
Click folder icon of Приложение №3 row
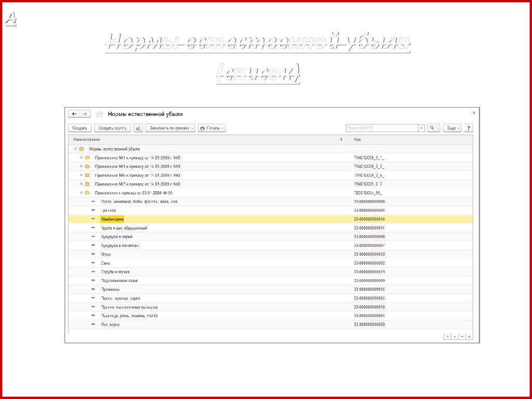(87, 166)
